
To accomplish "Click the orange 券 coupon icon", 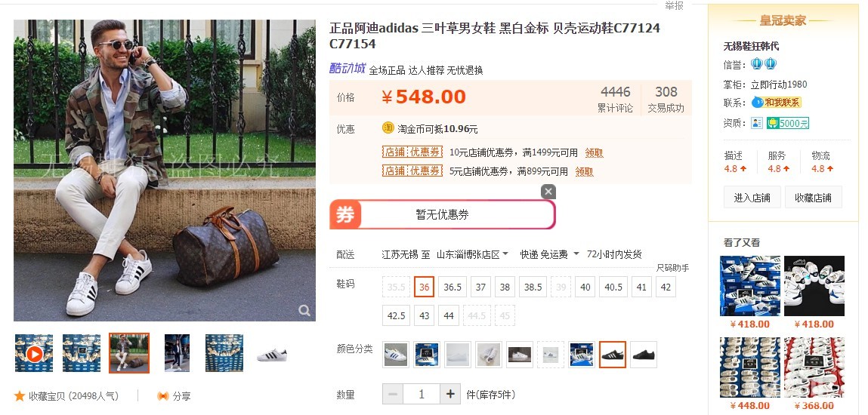I will (345, 214).
